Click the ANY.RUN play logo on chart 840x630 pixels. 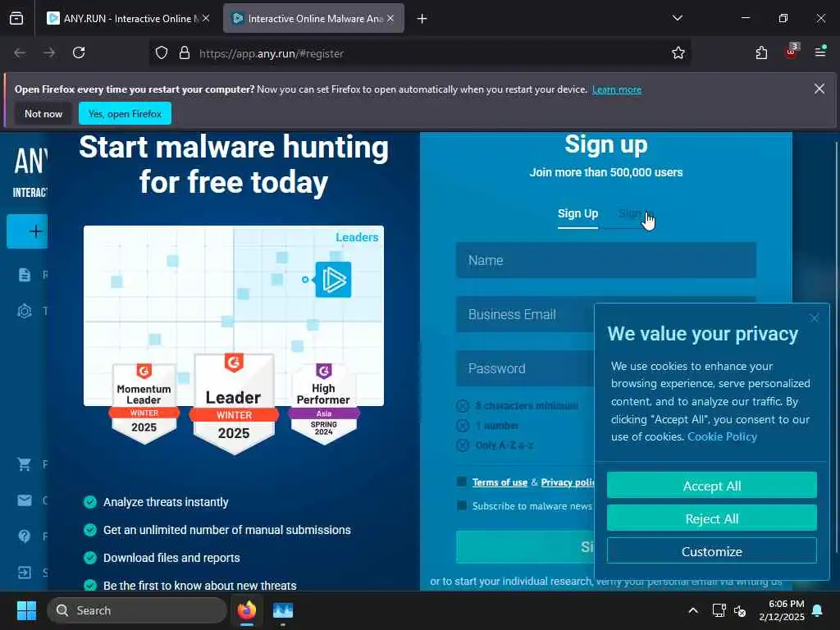[x=333, y=280]
